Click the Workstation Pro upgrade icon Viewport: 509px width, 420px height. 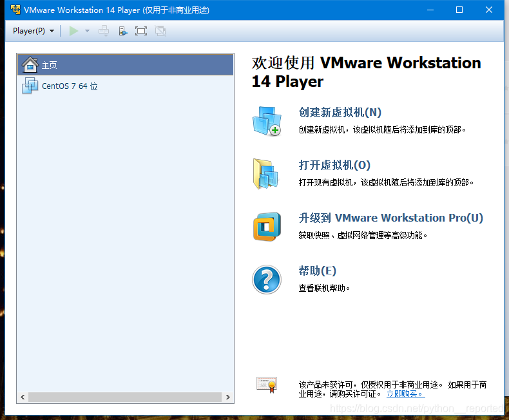267,227
